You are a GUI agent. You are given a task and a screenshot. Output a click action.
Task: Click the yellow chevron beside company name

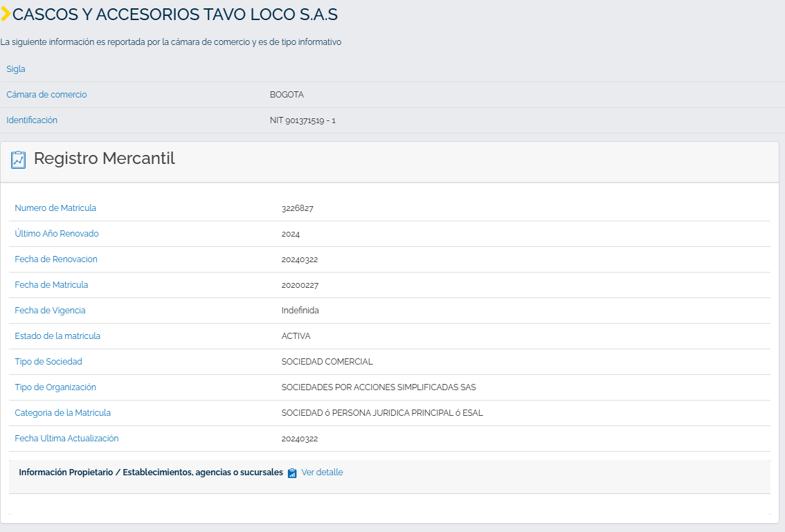tap(6, 14)
